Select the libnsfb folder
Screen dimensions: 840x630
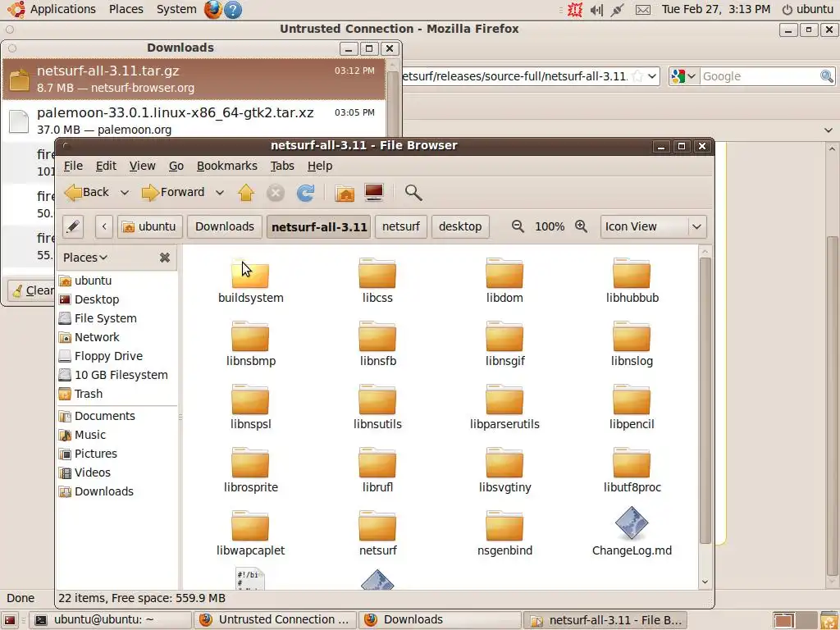377,345
